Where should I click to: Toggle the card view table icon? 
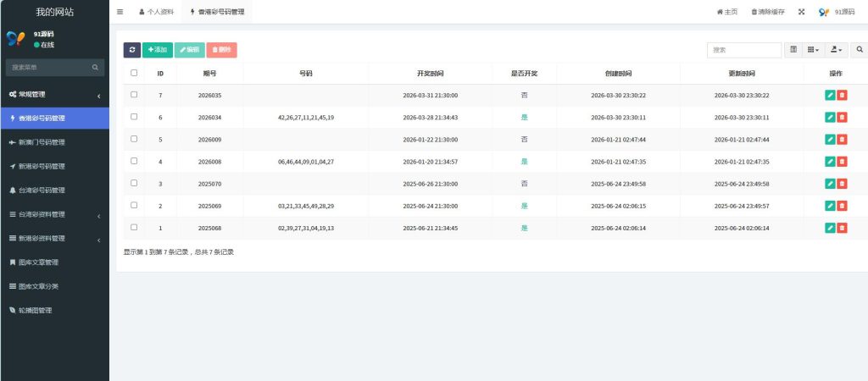point(793,50)
